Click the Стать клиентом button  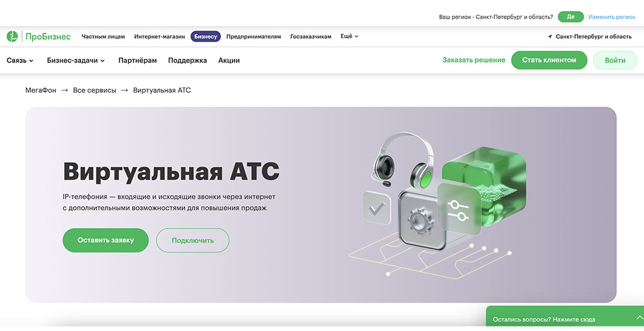pyautogui.click(x=549, y=60)
